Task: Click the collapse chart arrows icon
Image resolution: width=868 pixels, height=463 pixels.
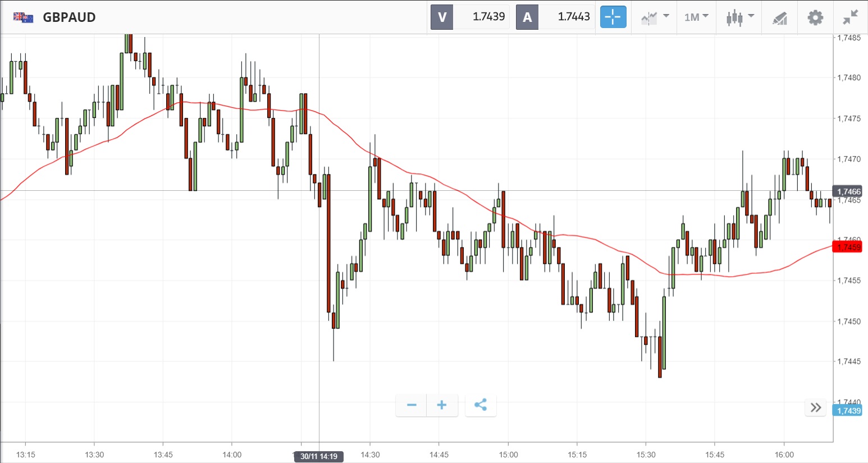Action: click(851, 17)
